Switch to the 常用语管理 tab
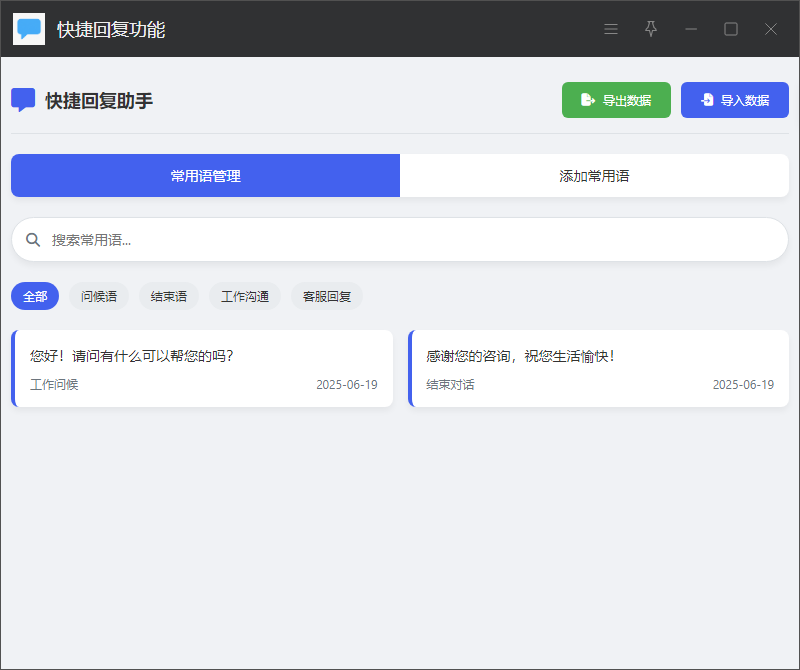 (206, 176)
